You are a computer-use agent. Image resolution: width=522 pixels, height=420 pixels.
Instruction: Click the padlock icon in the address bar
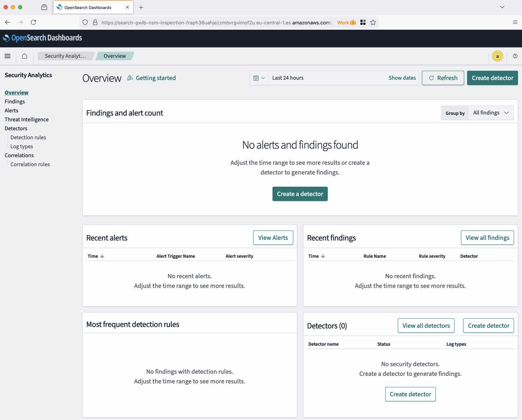(x=95, y=22)
